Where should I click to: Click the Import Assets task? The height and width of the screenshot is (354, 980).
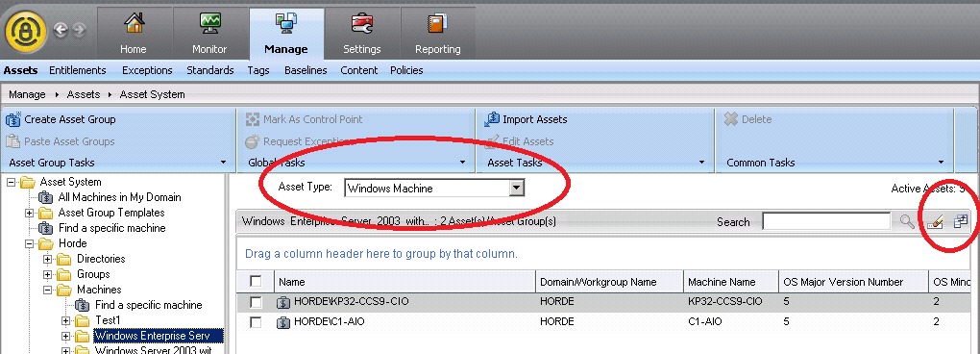527,119
